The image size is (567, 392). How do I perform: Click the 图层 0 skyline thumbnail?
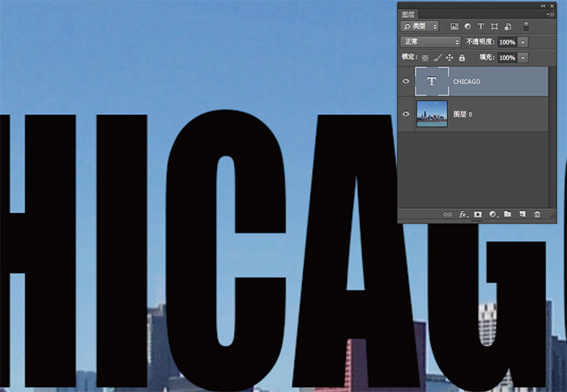pos(432,114)
